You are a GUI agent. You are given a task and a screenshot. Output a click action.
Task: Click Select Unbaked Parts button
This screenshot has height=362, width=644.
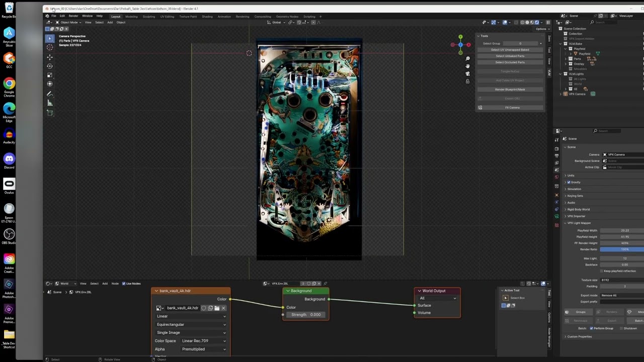(510, 56)
